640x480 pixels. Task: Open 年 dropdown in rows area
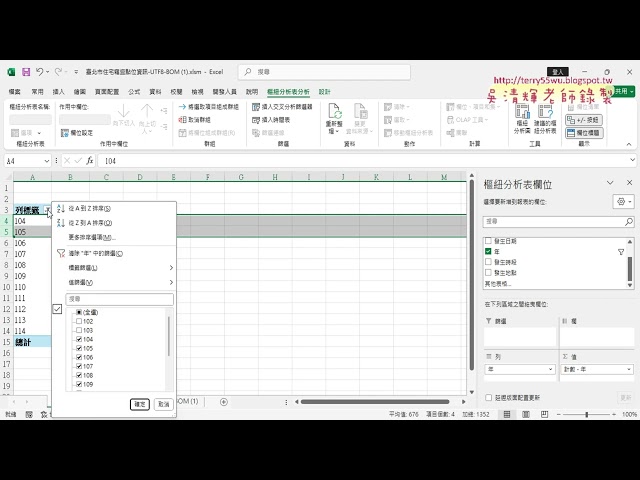(x=550, y=369)
